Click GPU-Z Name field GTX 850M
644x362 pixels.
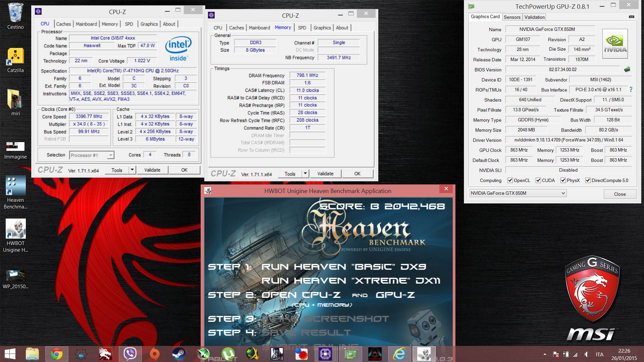(550, 29)
